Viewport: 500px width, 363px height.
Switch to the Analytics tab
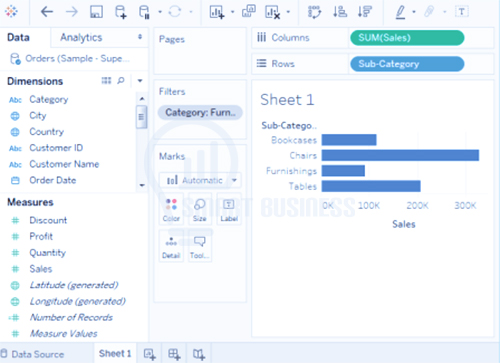(81, 37)
